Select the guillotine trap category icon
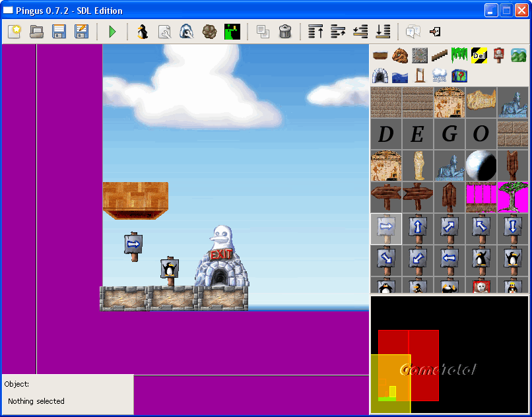The height and width of the screenshot is (417, 532). click(x=420, y=75)
